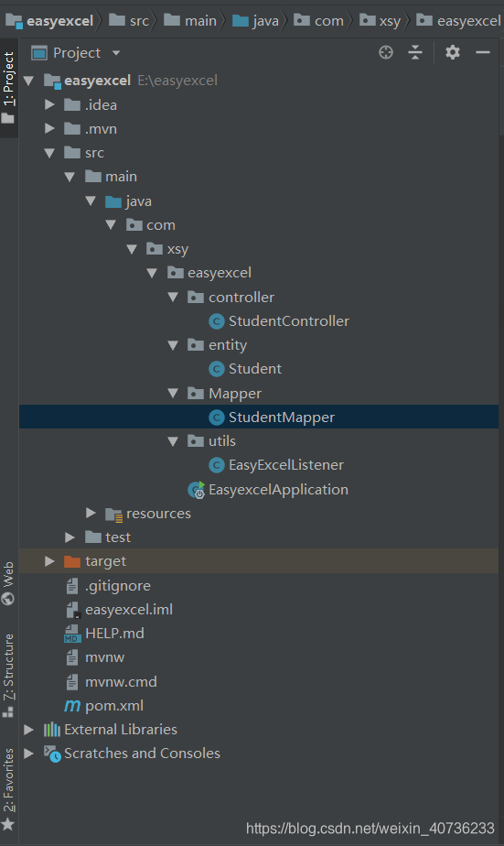This screenshot has width=504, height=846.
Task: Select HELP.md in the tree
Action: click(114, 634)
